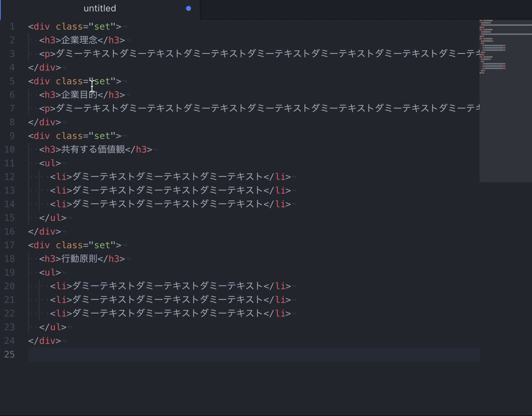Click the first <li> dummy text on line 12
Image resolution: width=532 pixels, height=416 pixels.
point(163,176)
